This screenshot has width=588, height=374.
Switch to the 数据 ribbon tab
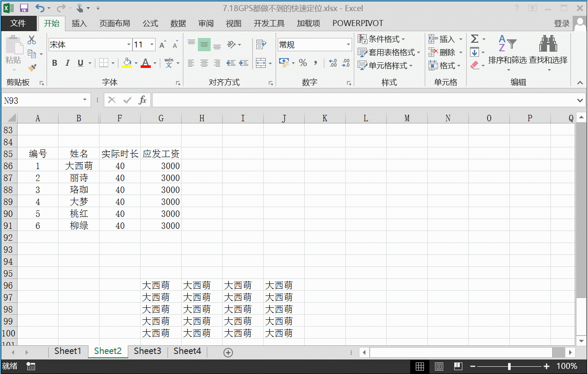pos(178,23)
